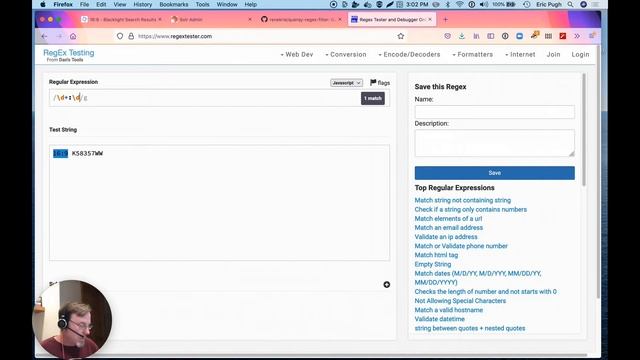Click the 1 match button
This screenshot has width=640, height=360.
(373, 98)
